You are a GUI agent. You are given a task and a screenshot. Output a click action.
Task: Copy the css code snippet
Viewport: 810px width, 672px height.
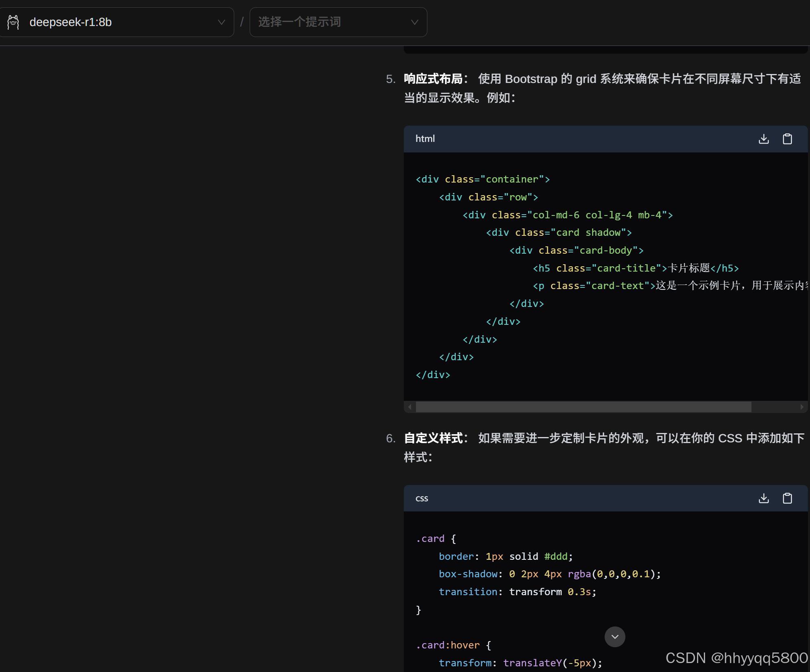(787, 498)
